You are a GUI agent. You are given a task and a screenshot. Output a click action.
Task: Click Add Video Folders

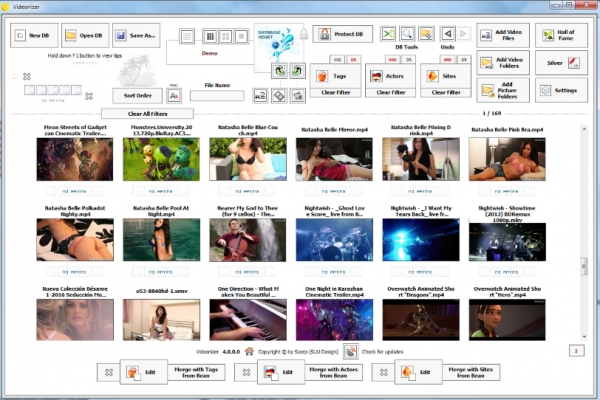[503, 63]
